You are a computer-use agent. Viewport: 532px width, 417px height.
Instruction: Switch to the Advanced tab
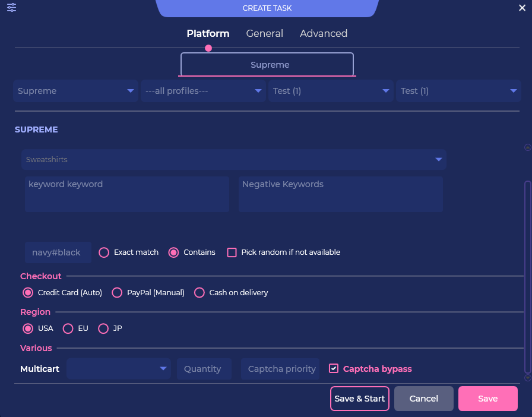coord(324,34)
